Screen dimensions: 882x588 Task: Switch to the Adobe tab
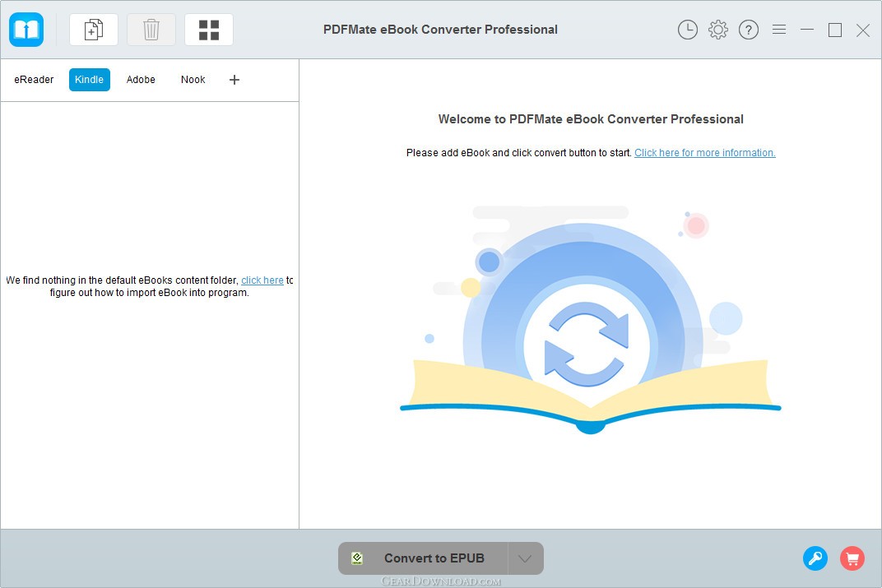point(141,80)
